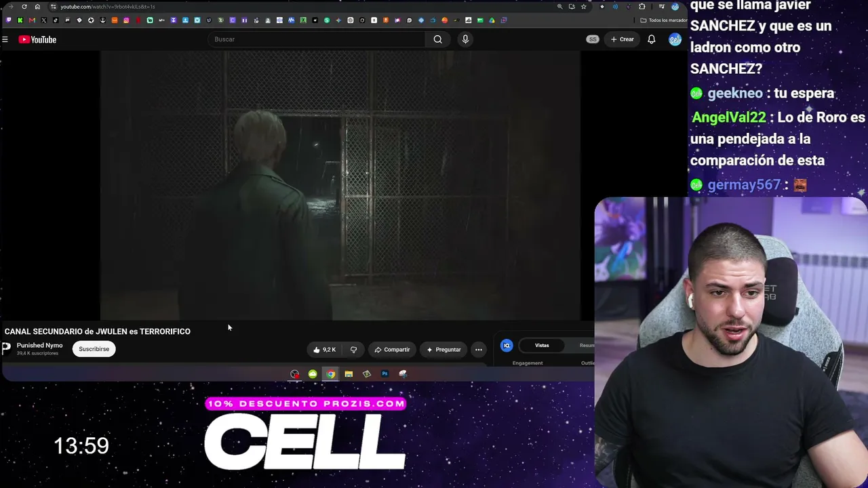This screenshot has height=488, width=868.
Task: Open Todos los marcadores folder
Action: [x=664, y=20]
